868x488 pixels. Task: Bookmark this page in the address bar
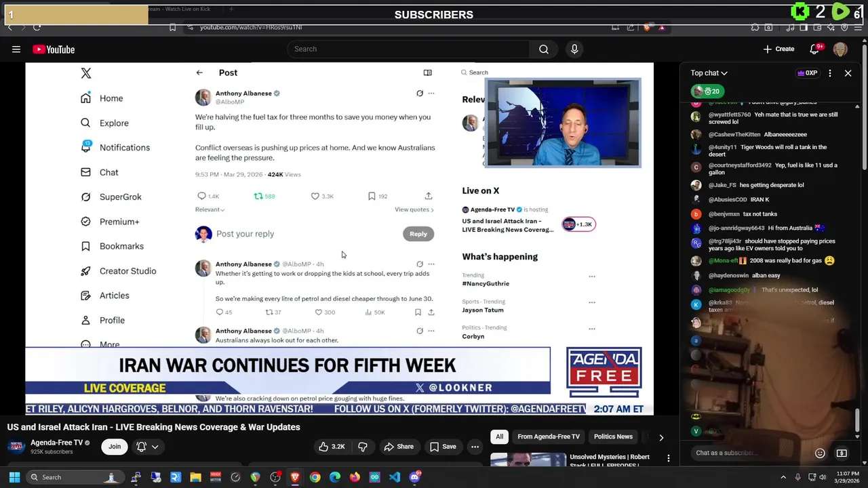(172, 27)
